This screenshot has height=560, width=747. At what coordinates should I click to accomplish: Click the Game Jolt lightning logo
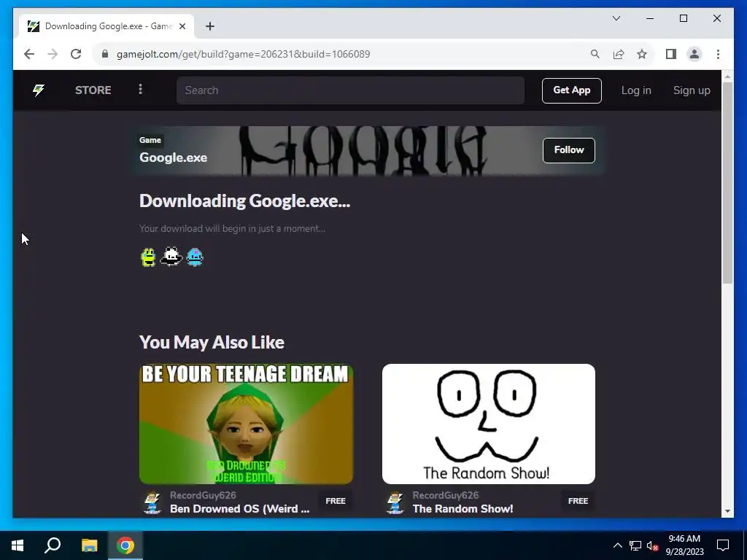coord(39,90)
